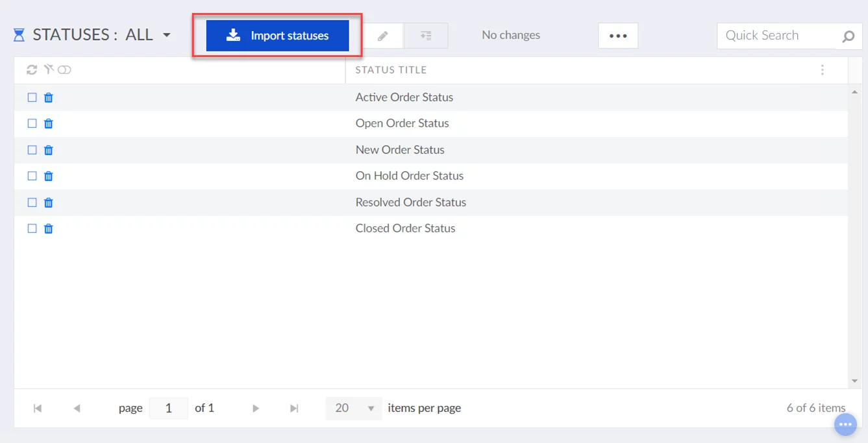Click the Import statuses button
The height and width of the screenshot is (443, 868).
point(277,36)
